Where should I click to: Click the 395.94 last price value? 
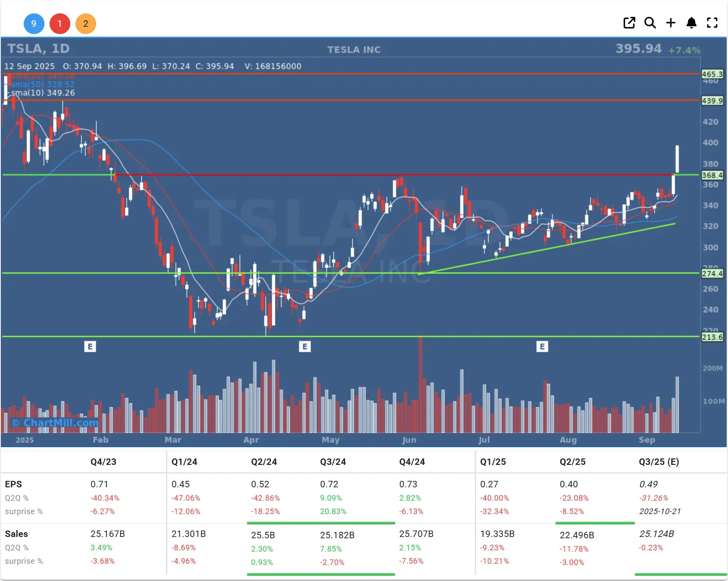[x=638, y=48]
